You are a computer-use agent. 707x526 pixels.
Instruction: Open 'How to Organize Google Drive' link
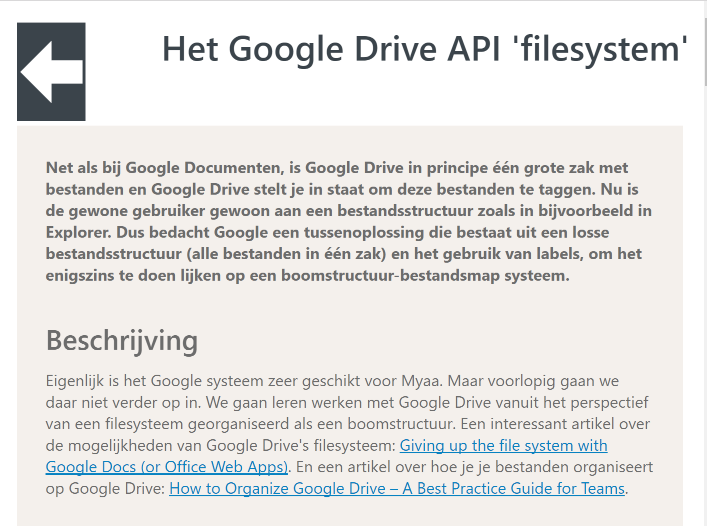pos(397,488)
